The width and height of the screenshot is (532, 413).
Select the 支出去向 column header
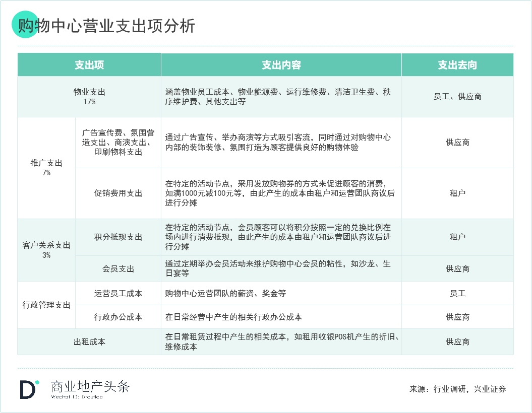pyautogui.click(x=457, y=64)
